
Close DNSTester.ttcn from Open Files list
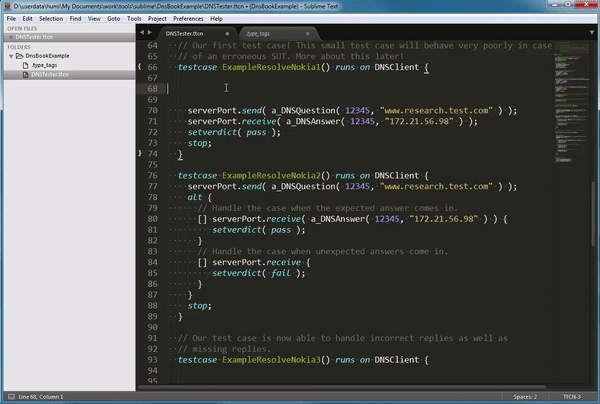coord(11,37)
